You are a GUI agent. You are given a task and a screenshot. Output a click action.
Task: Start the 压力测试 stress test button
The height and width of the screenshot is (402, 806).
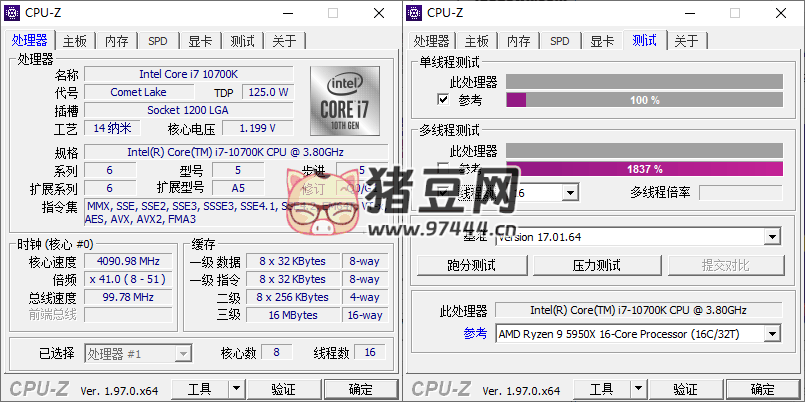(x=597, y=265)
